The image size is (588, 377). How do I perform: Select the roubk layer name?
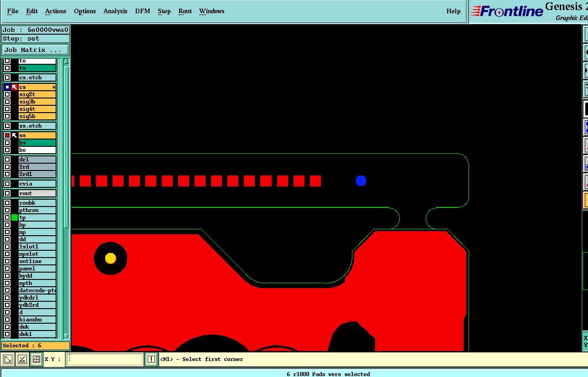(37, 203)
